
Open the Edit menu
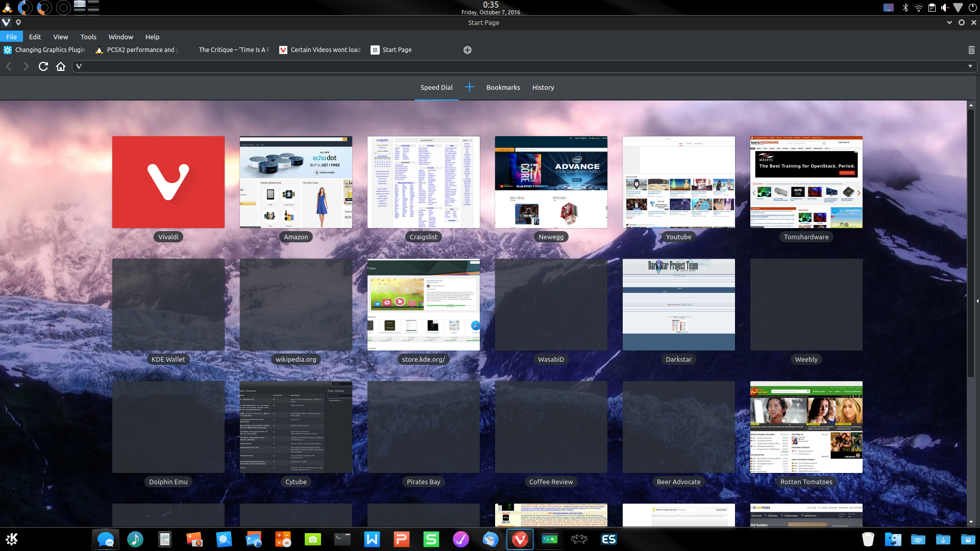(x=35, y=37)
